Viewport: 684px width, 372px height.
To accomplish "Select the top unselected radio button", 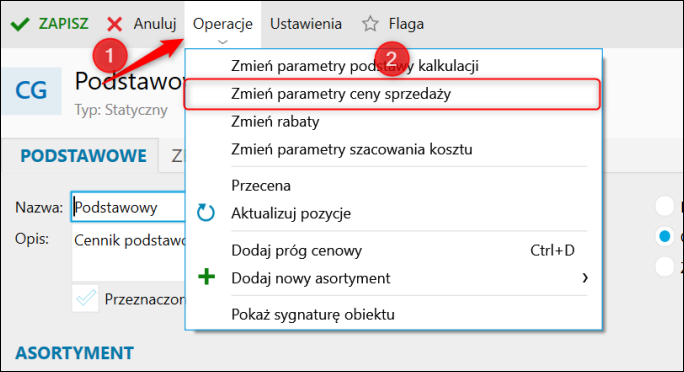I will pos(665,206).
